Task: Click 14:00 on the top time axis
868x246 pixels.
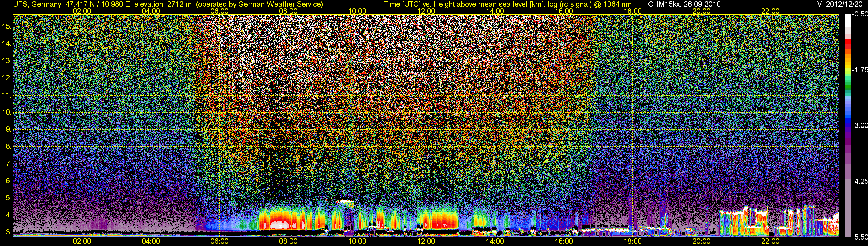Action: [495, 11]
